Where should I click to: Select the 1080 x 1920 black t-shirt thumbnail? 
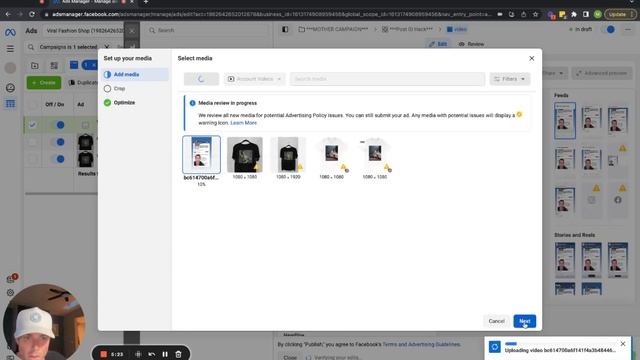pyautogui.click(x=288, y=155)
